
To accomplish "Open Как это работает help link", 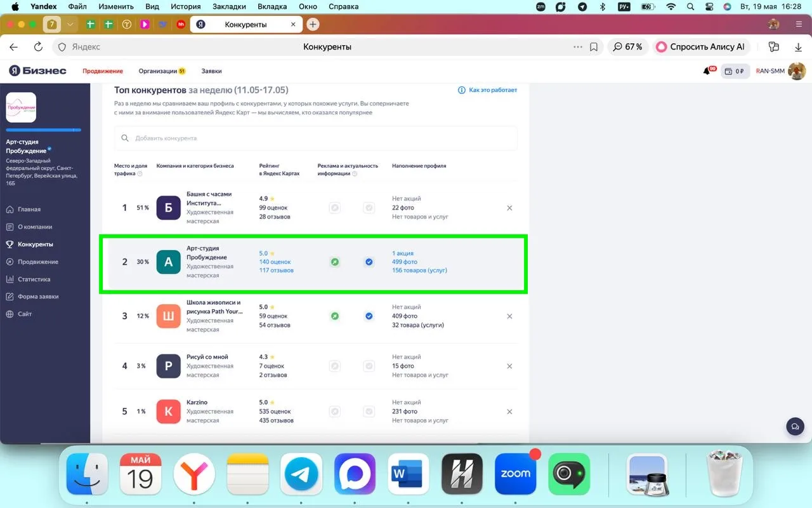I will [487, 90].
